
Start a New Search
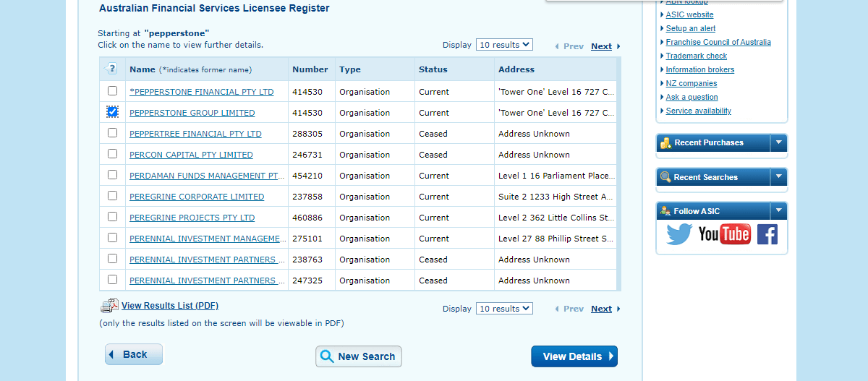(x=359, y=356)
